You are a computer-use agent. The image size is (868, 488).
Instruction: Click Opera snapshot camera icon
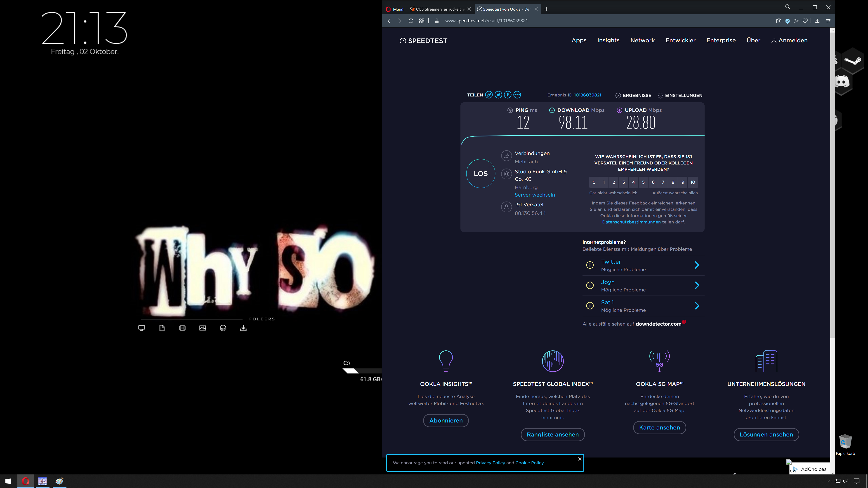coord(778,21)
